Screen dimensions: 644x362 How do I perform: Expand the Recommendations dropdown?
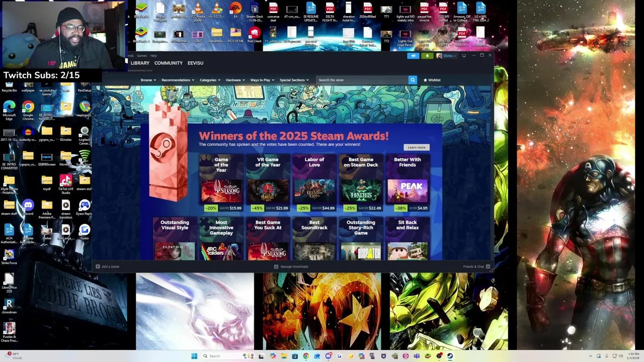pyautogui.click(x=177, y=80)
